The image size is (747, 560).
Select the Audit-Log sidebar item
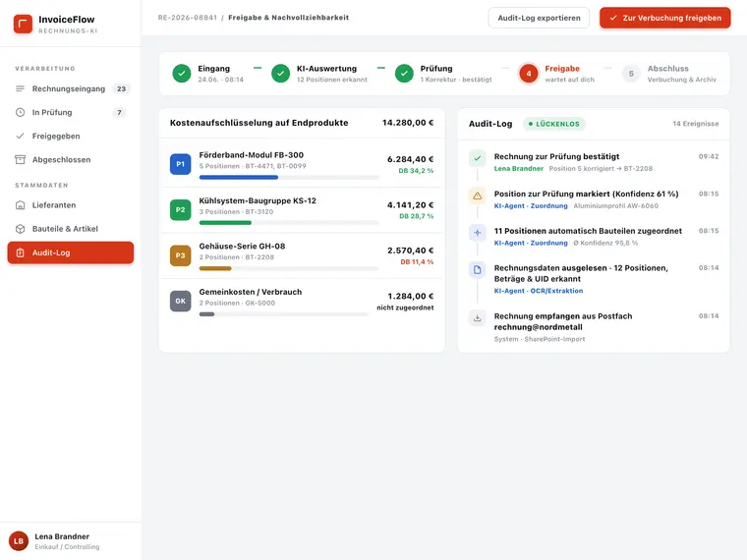(x=71, y=252)
